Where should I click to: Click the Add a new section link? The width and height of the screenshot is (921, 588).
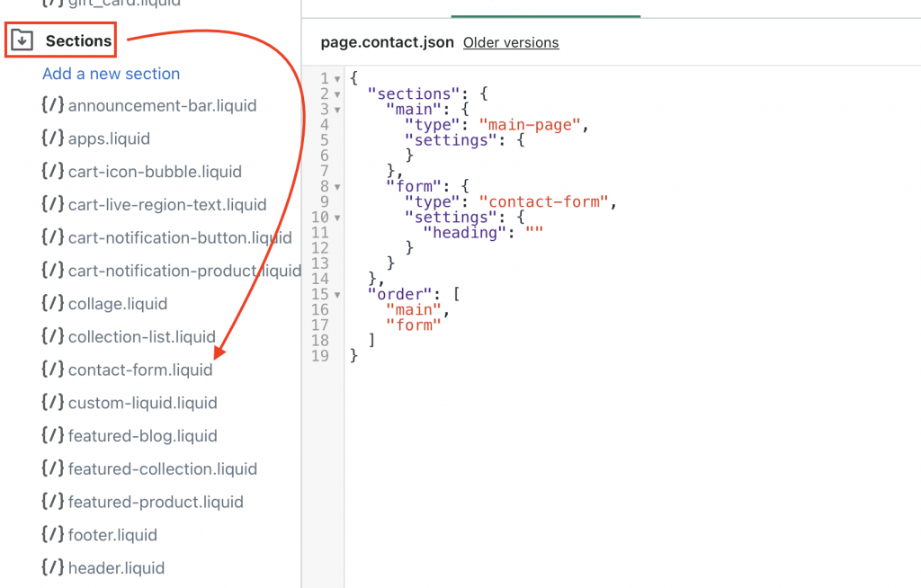111,74
